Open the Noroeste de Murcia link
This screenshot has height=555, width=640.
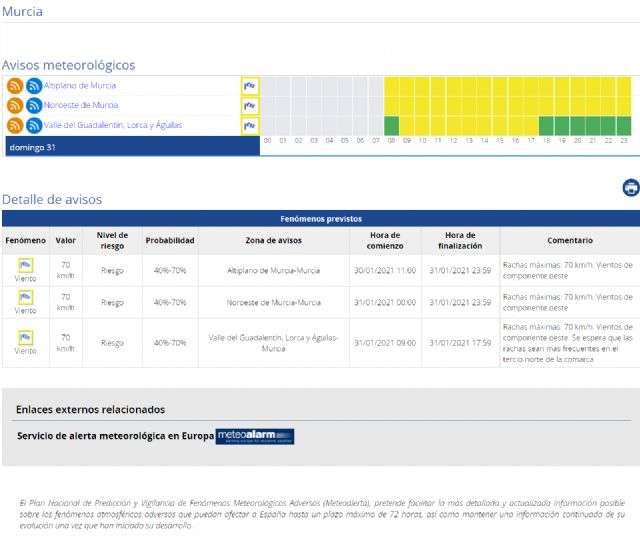point(81,105)
